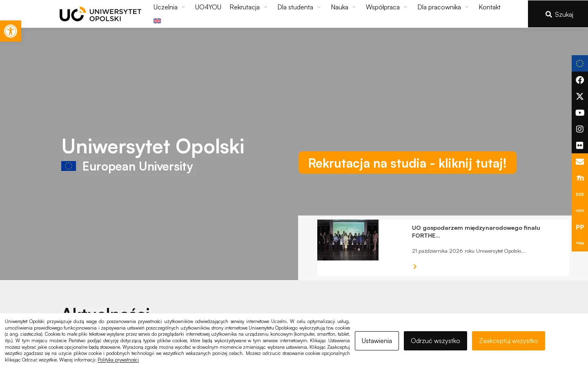Click the 21 października 2026 news excerpt
The height and width of the screenshot is (368, 588).
(x=469, y=251)
